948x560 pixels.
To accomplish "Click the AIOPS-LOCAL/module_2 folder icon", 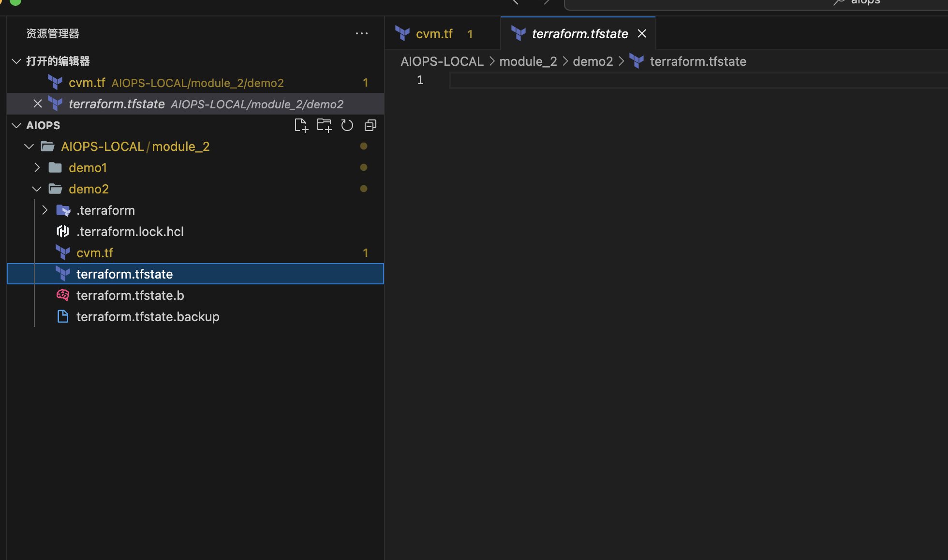I will tap(47, 146).
